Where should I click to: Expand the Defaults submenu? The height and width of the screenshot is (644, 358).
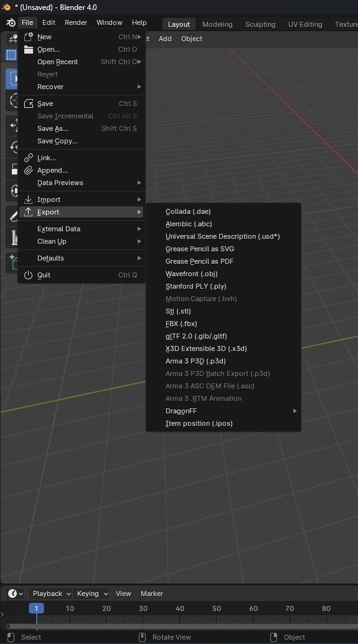pyautogui.click(x=82, y=258)
